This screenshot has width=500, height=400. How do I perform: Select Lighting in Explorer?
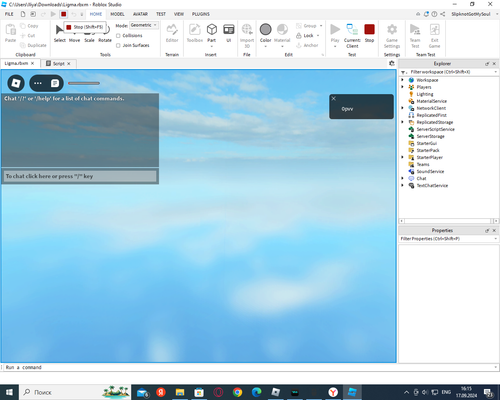tap(425, 94)
